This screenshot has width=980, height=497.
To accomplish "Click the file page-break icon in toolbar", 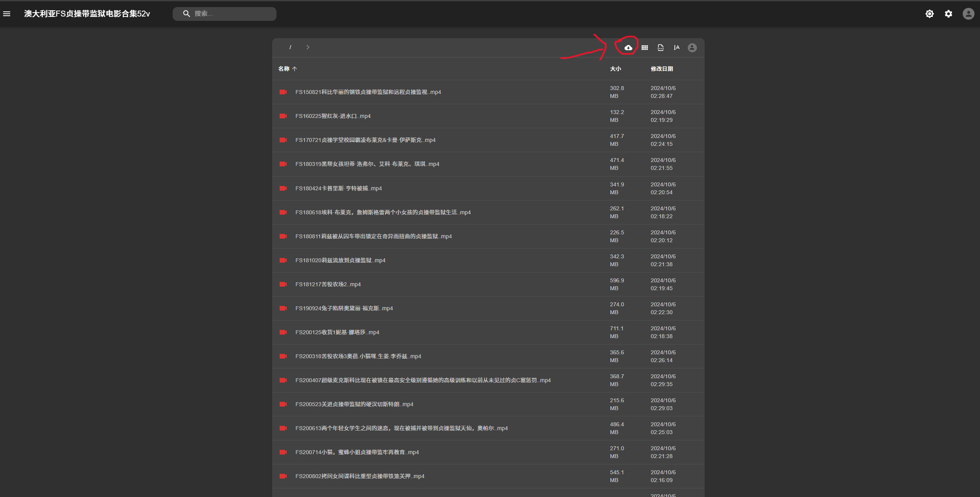I will coord(661,48).
